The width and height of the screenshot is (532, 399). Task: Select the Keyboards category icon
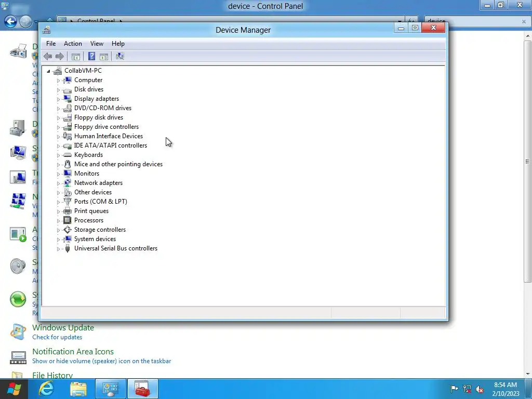click(x=68, y=155)
